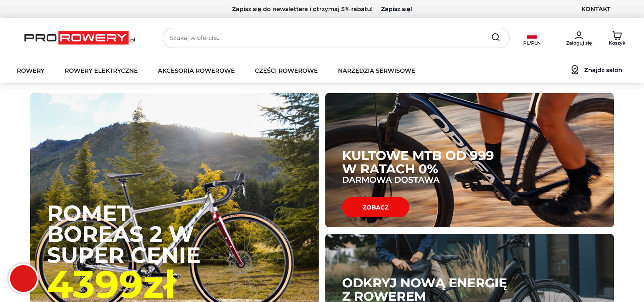
Task: Open the Romet Boreas 2 promo banner
Action: pos(174,197)
